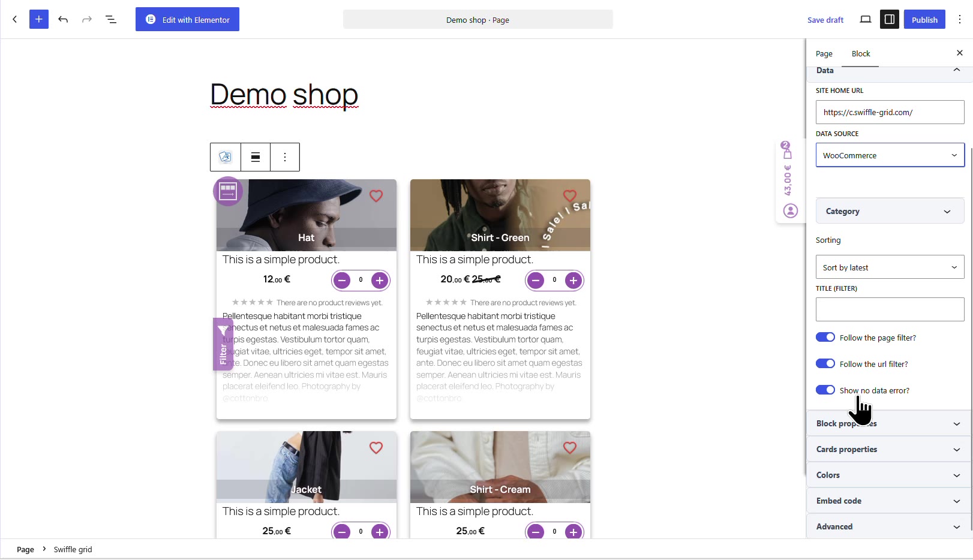Open the top-right options kebab menu

(960, 19)
